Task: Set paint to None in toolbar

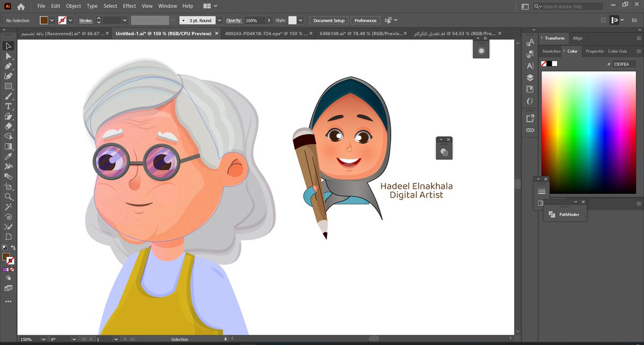Action: click(13, 269)
